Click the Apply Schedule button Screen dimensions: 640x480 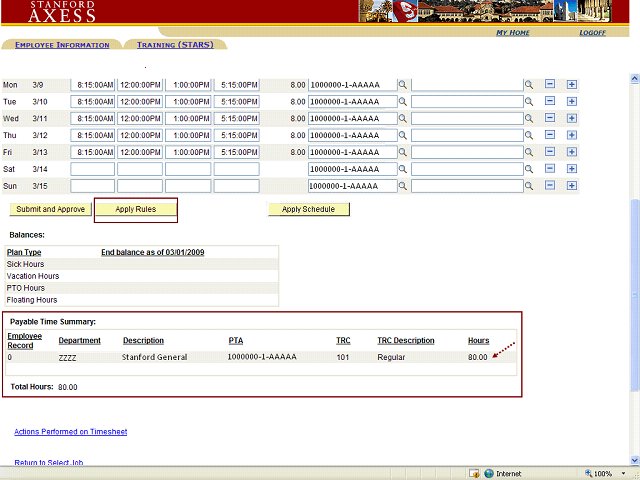tap(308, 210)
